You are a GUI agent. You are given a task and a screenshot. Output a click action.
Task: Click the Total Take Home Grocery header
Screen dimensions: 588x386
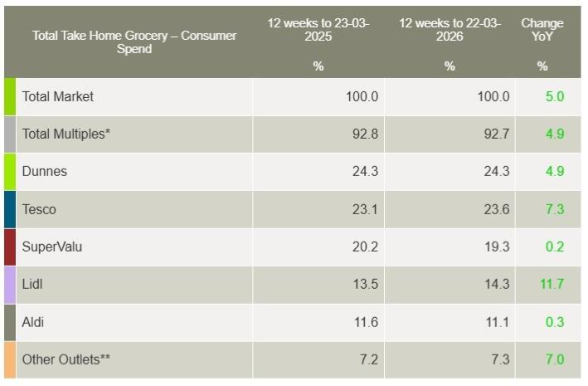point(134,42)
